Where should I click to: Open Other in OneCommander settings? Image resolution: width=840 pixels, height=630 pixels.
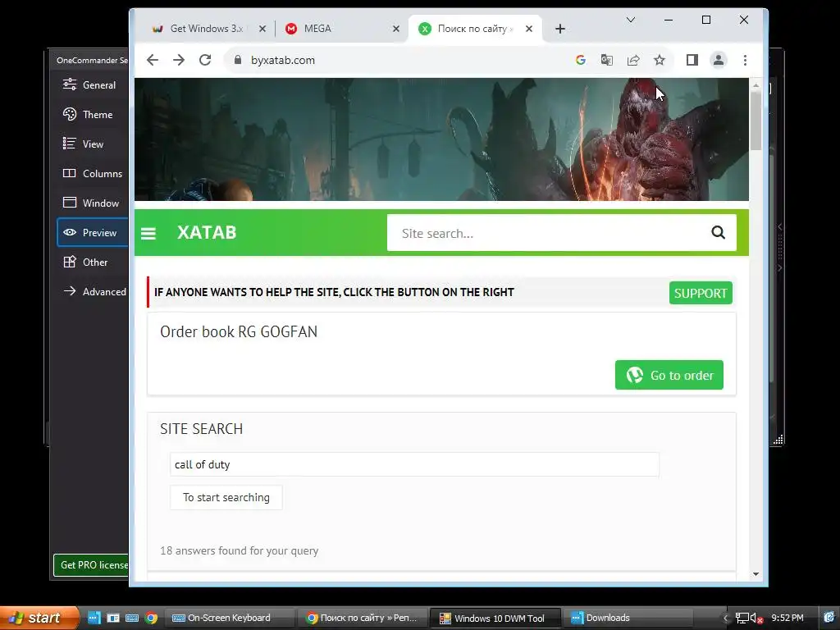92,262
